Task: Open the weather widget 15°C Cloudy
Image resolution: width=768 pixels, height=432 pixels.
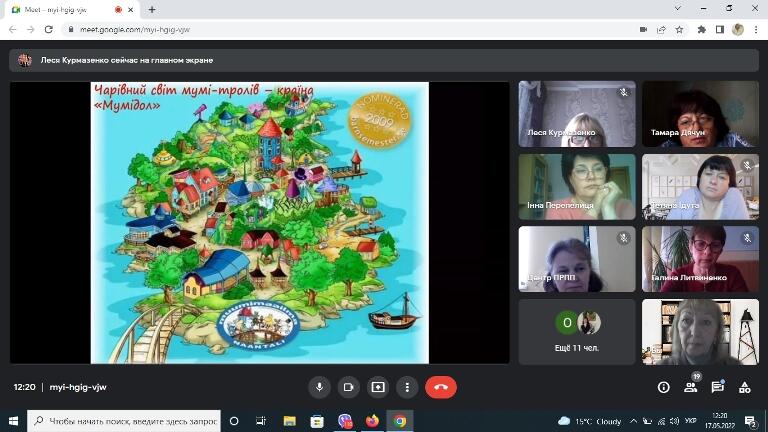Action: [x=590, y=421]
